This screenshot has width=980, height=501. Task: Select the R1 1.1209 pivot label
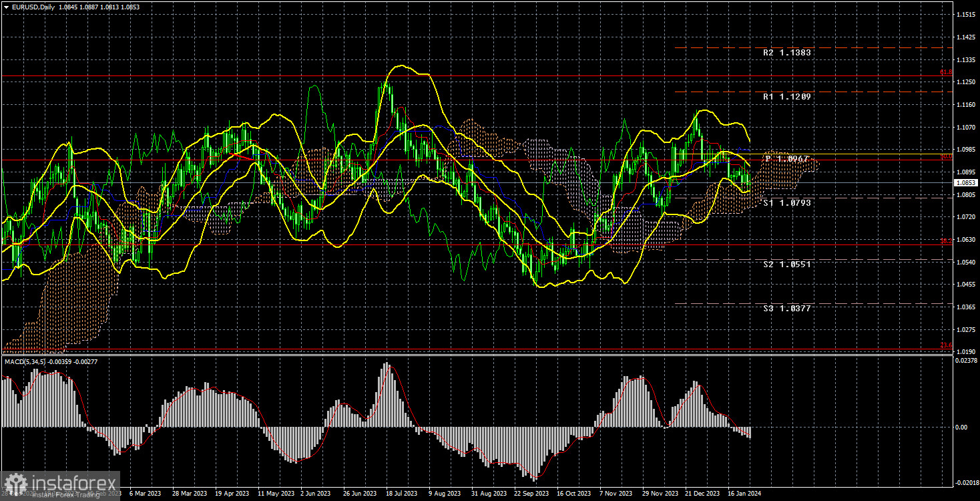click(788, 97)
